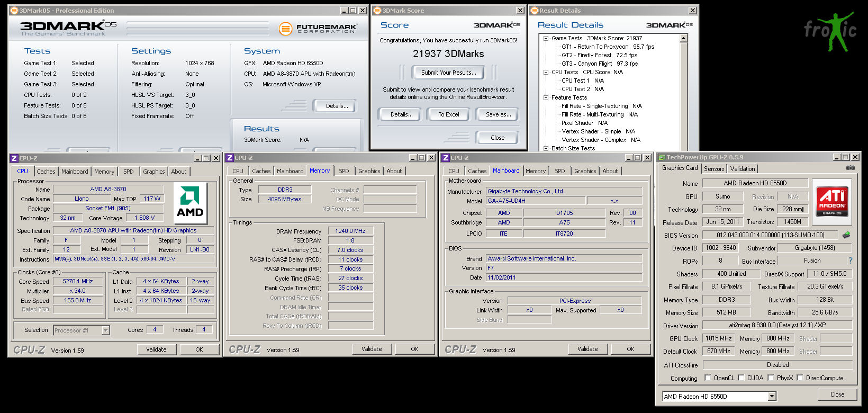
Task: Open the Mainboard tab in the CPU-Z Memory window
Action: 290,171
